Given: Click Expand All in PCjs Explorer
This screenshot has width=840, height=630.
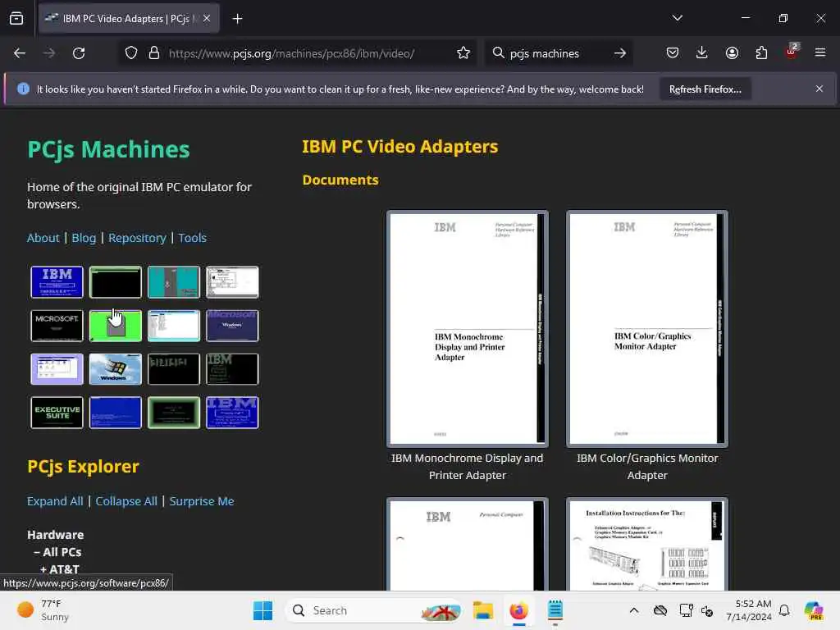Looking at the screenshot, I should [x=55, y=501].
